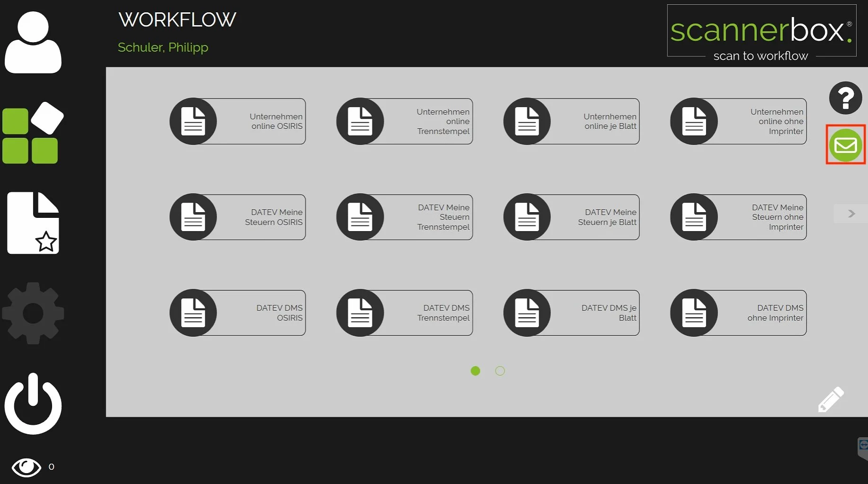Click document icon of DATEV DMS OSIRIS
Screen dimensions: 868x484
[193, 313]
